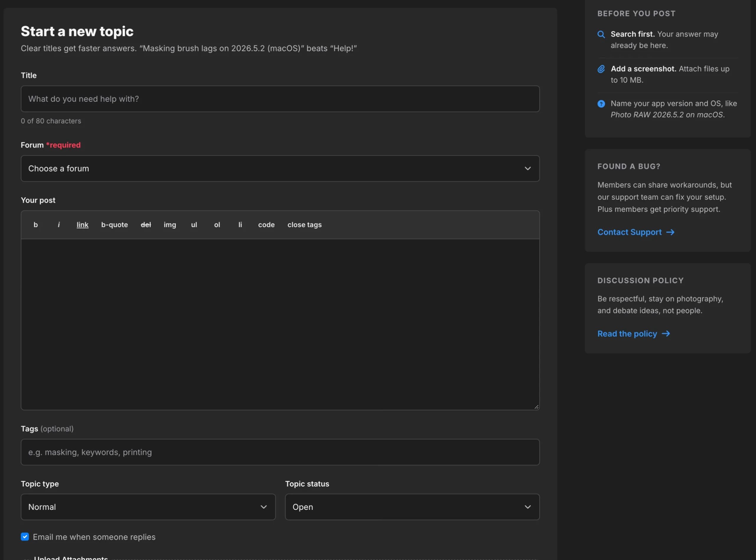Click the 'Tags (optional)' label
Image resolution: width=756 pixels, height=560 pixels.
pyautogui.click(x=47, y=429)
